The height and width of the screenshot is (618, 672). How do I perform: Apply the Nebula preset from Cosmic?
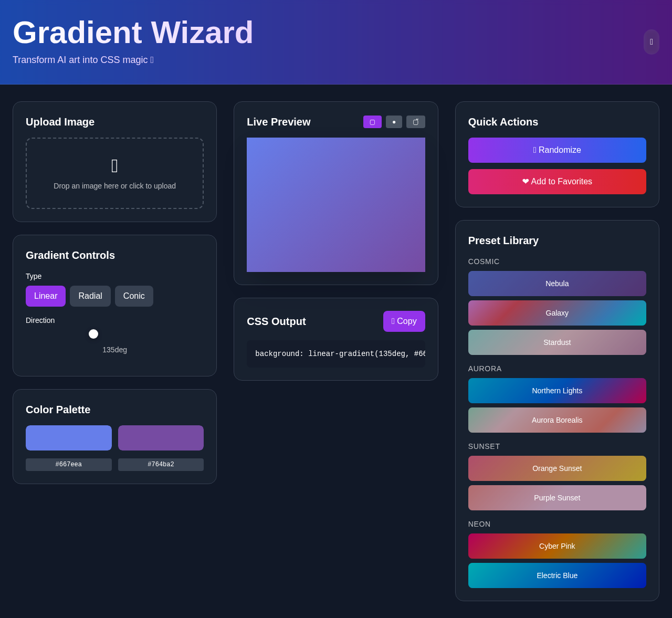tap(557, 284)
